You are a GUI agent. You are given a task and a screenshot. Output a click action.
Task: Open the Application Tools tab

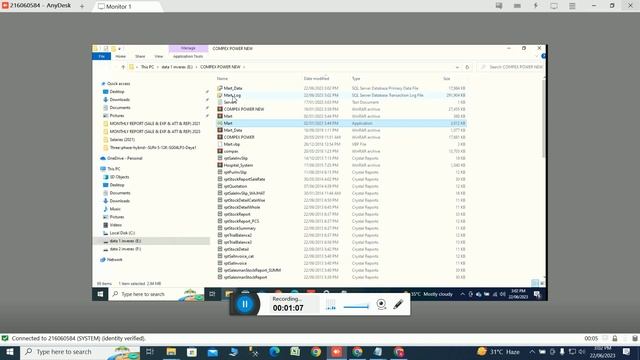[188, 56]
